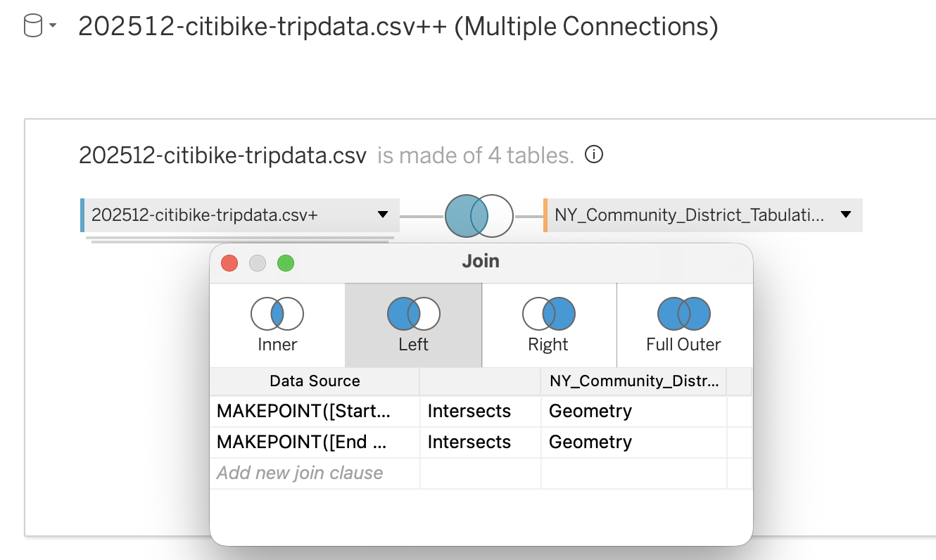
Task: Click the 202512-citibike-tripdata.csv++ data source title
Action: [398, 27]
